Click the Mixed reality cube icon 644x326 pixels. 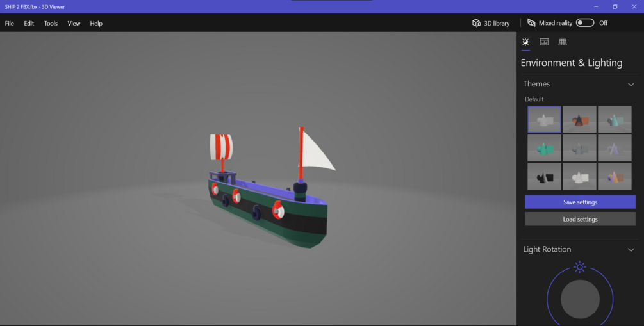[531, 23]
